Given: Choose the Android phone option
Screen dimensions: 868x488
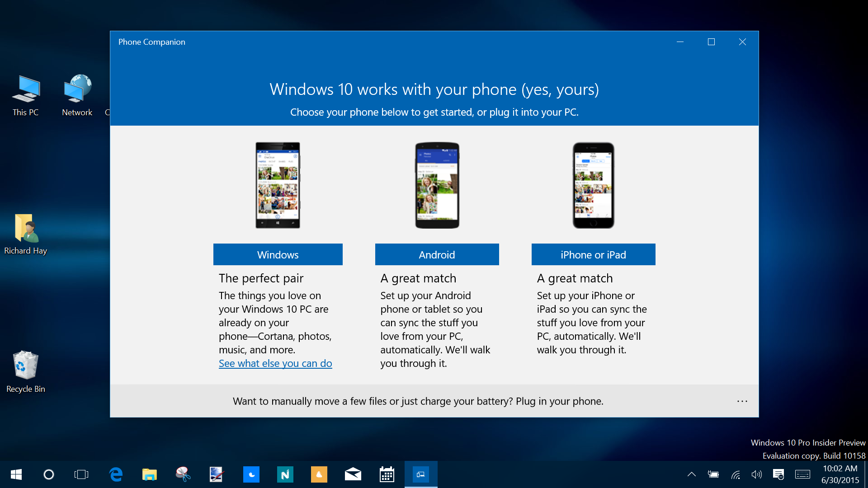Looking at the screenshot, I should click(437, 254).
